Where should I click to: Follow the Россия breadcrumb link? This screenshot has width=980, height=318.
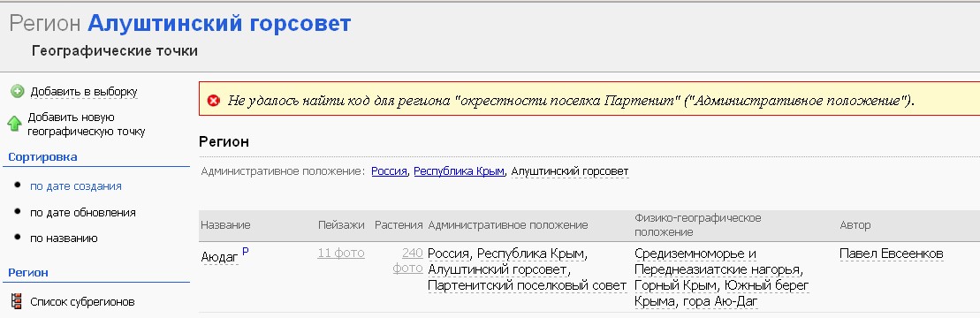point(390,171)
